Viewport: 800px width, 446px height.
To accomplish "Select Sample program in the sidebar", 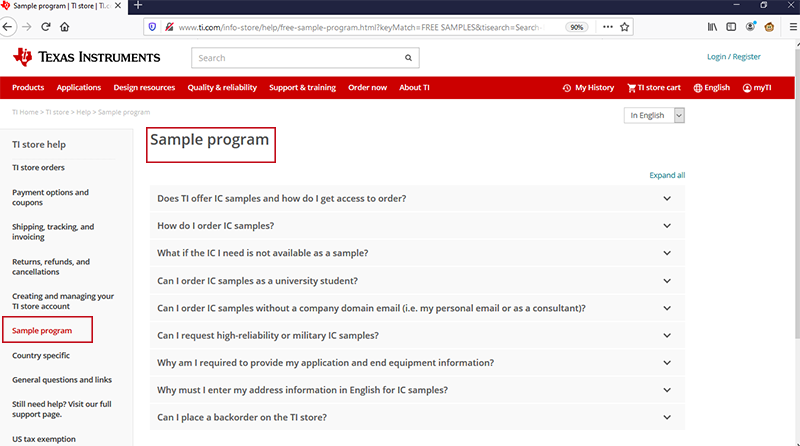I will 42,331.
